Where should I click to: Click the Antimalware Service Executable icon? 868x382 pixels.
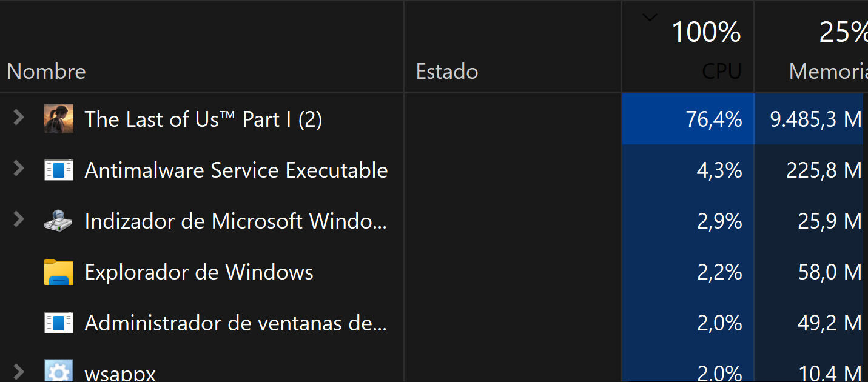click(59, 170)
